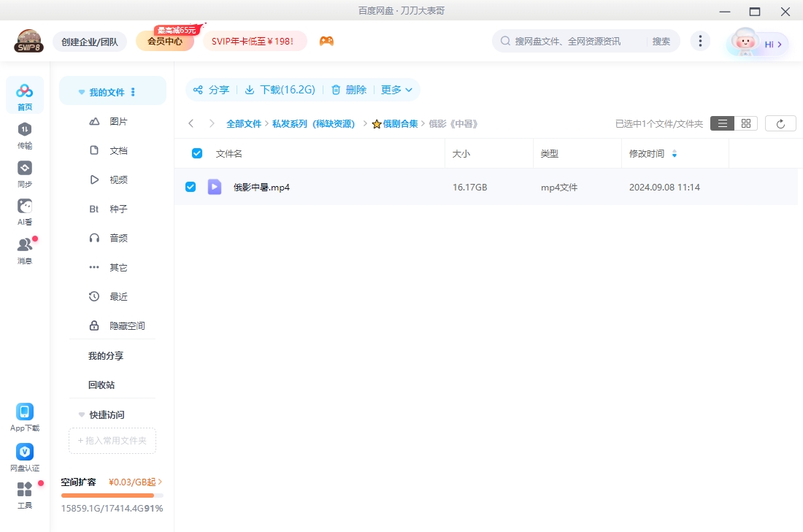Uncheck the 俄影中暑.mp4 file checkbox
The height and width of the screenshot is (532, 803).
(191, 186)
